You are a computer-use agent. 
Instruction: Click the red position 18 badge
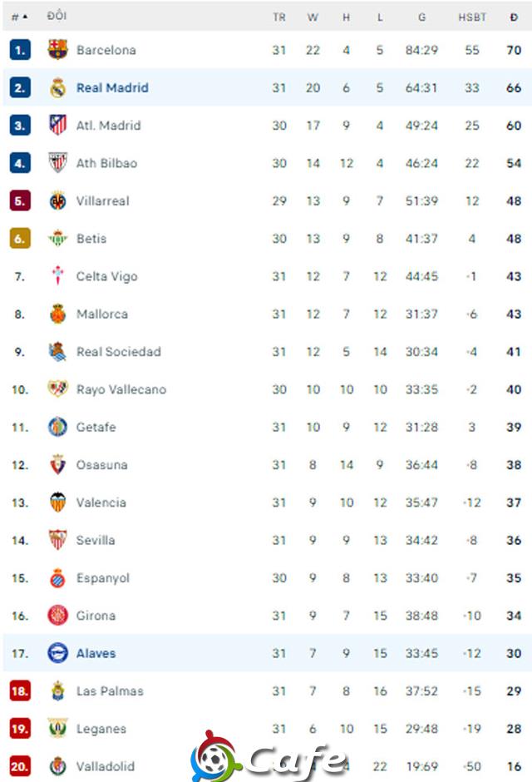(20, 690)
